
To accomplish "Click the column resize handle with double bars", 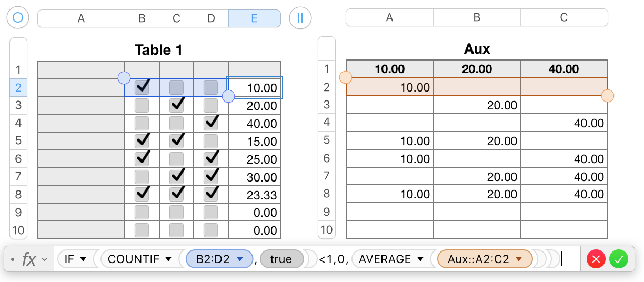I will 300,18.
